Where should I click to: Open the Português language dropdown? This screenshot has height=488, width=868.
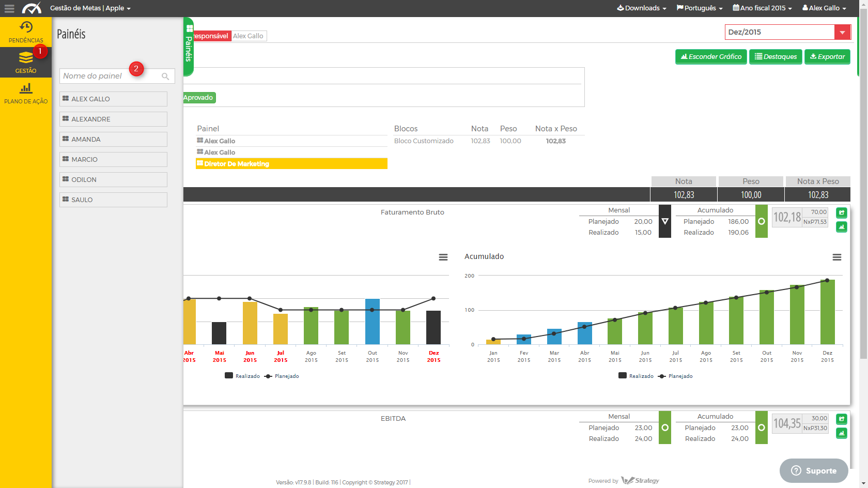(x=700, y=8)
